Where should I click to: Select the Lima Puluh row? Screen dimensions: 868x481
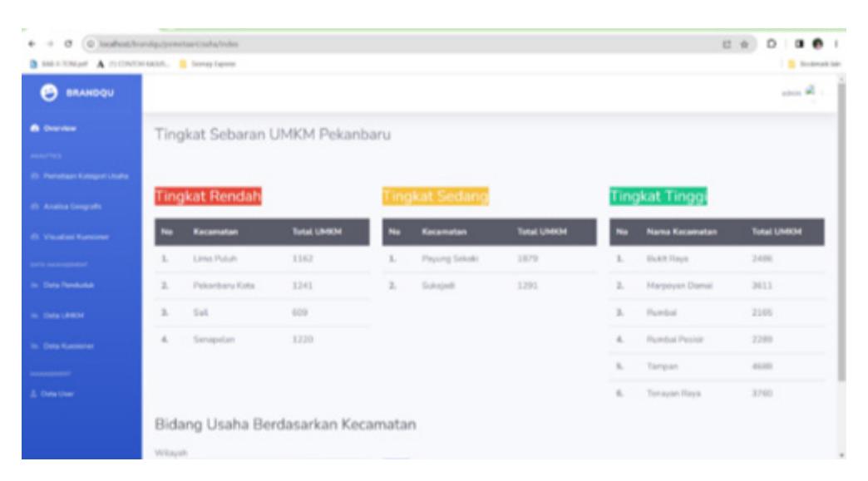pos(262,258)
